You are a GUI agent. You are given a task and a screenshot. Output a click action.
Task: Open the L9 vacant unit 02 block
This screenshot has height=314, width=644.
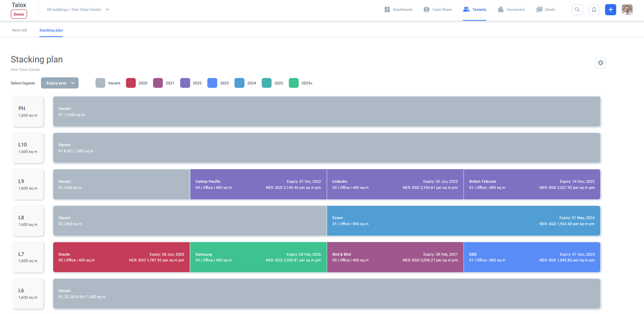point(122,184)
